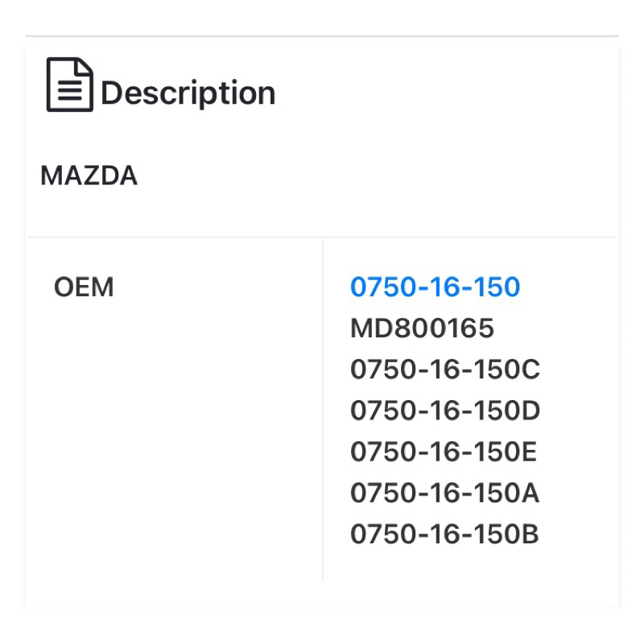Select the 0750-16-150D entry
This screenshot has height=644, width=644.
(444, 411)
